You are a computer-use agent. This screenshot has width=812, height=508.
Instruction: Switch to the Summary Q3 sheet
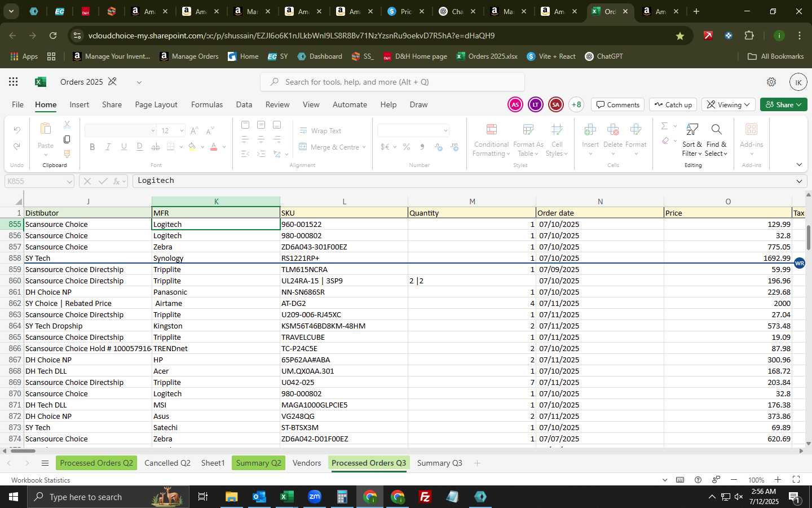click(x=439, y=463)
